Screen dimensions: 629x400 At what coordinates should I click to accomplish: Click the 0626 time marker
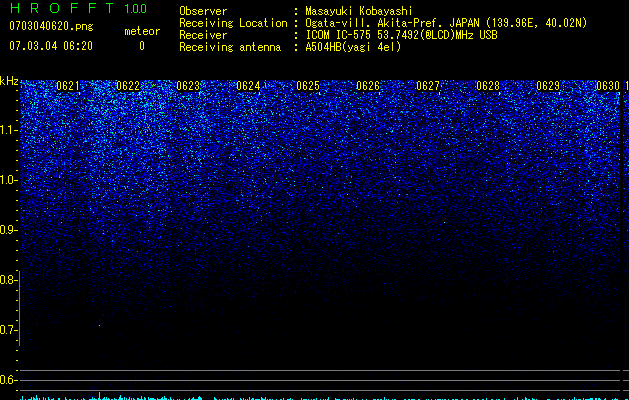pyautogui.click(x=368, y=86)
